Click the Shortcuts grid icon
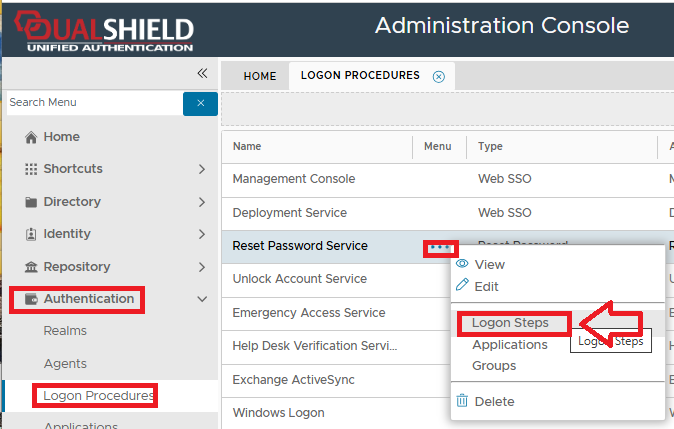The width and height of the screenshot is (674, 429). coord(31,169)
